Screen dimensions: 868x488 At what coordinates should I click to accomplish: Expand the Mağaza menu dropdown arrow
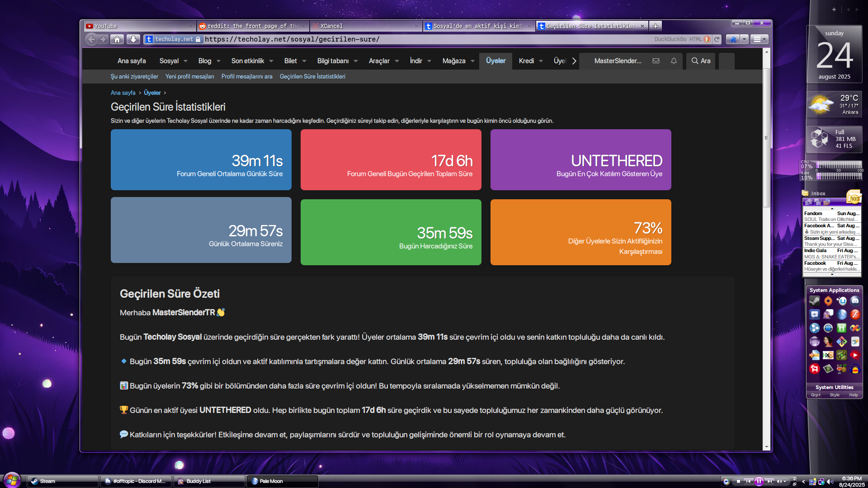472,61
